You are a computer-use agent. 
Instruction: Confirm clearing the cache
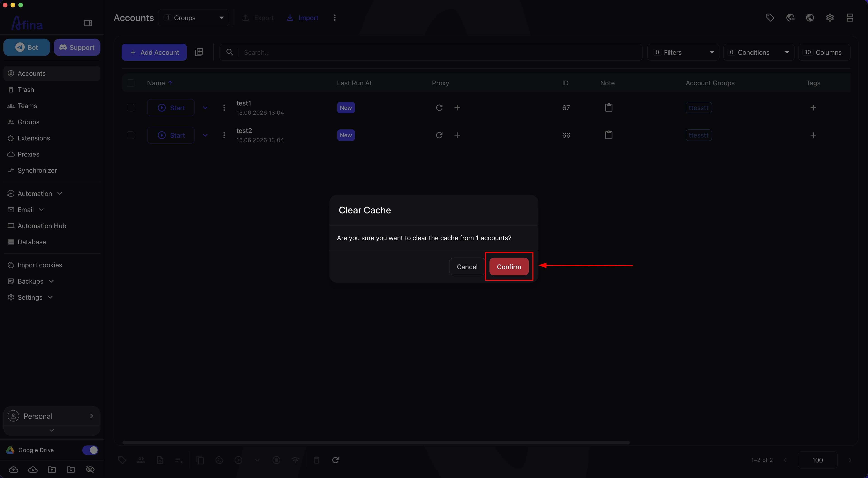[509, 267]
